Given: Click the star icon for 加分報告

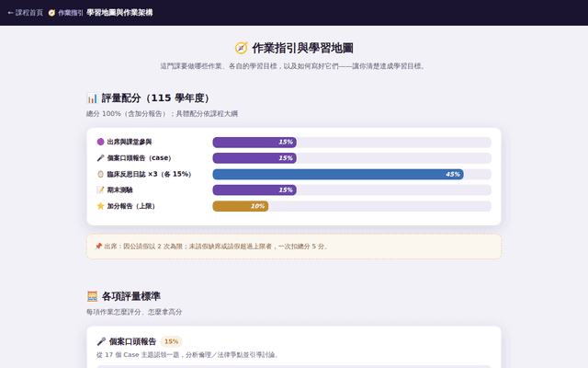Looking at the screenshot, I should [100, 206].
